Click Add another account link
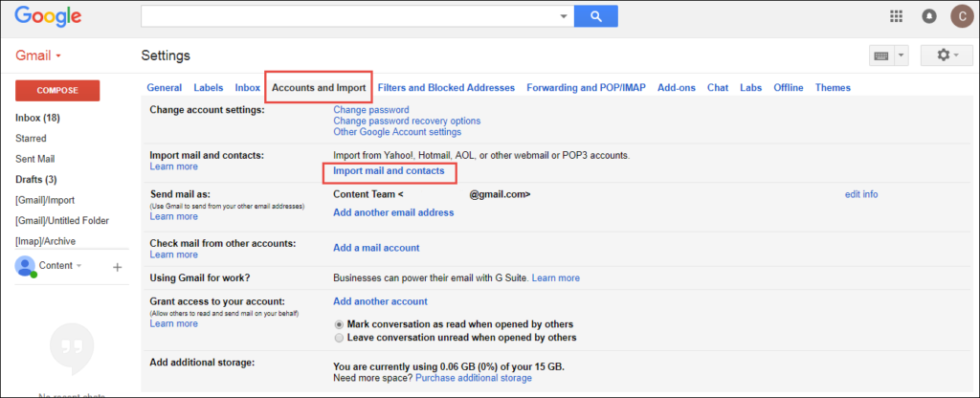 pyautogui.click(x=380, y=301)
